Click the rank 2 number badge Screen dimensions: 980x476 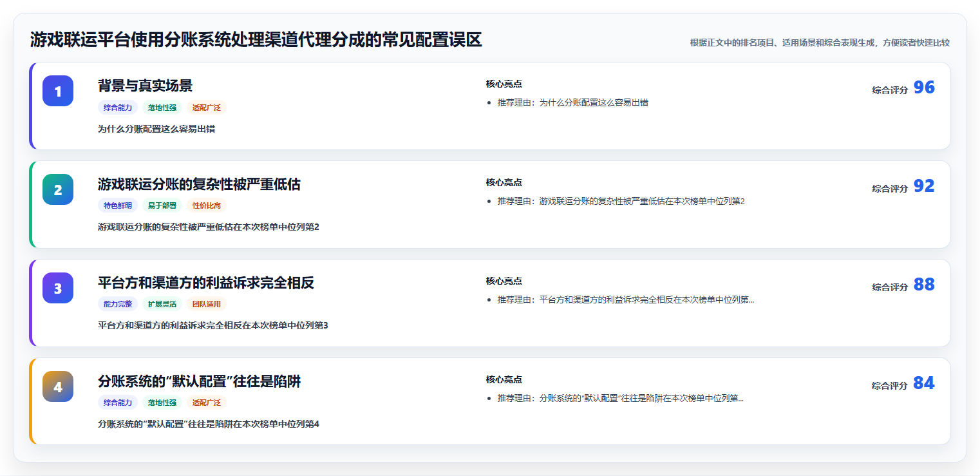point(58,189)
